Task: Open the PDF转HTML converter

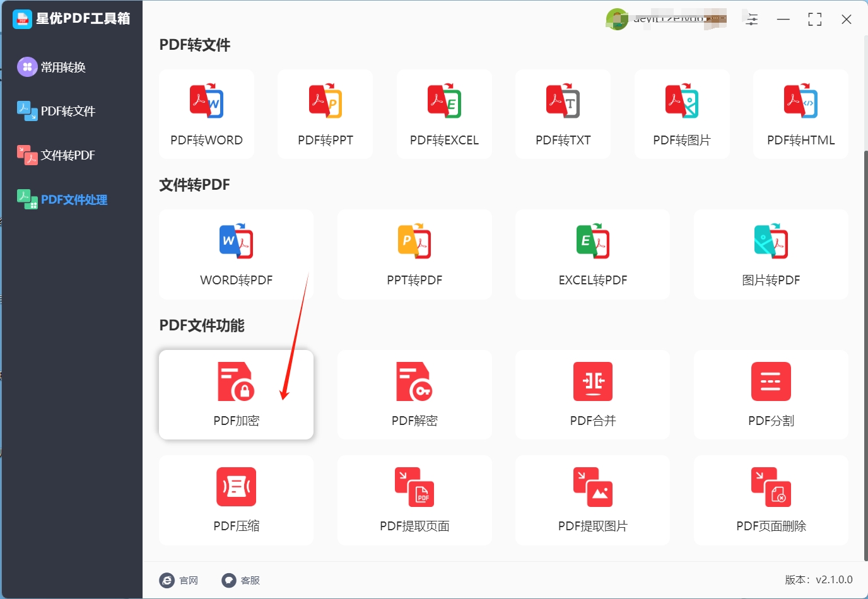Action: point(801,114)
